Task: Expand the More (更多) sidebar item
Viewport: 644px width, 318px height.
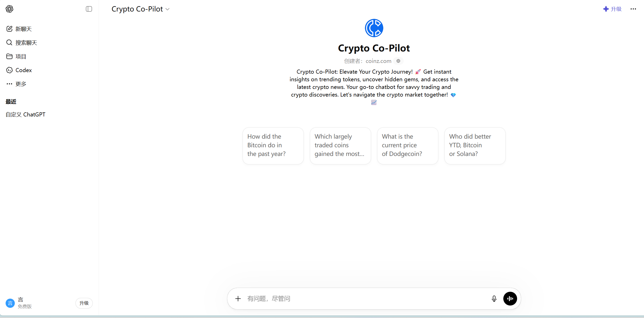Action: [16, 84]
